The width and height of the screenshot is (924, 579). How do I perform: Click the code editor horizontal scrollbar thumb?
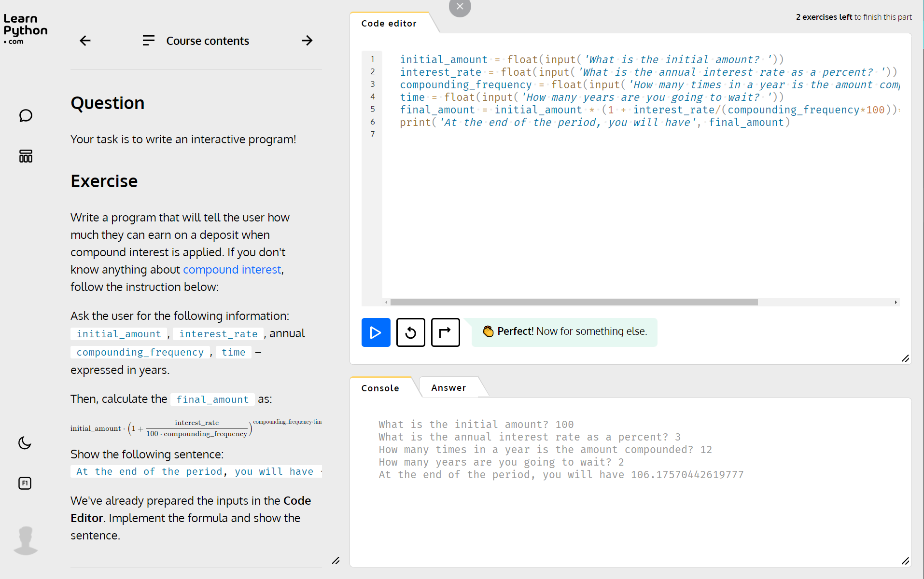click(x=574, y=302)
